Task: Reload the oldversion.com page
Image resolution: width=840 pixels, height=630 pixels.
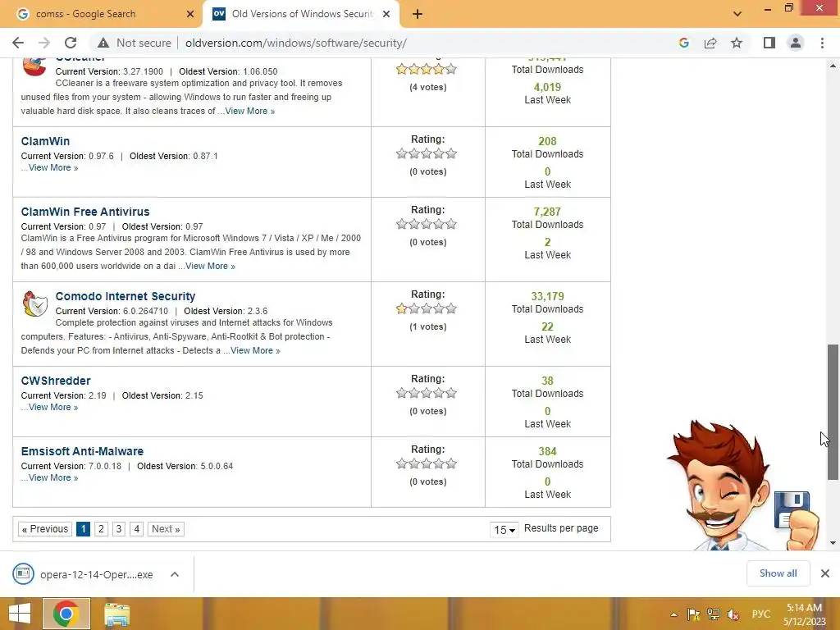Action: click(x=71, y=43)
